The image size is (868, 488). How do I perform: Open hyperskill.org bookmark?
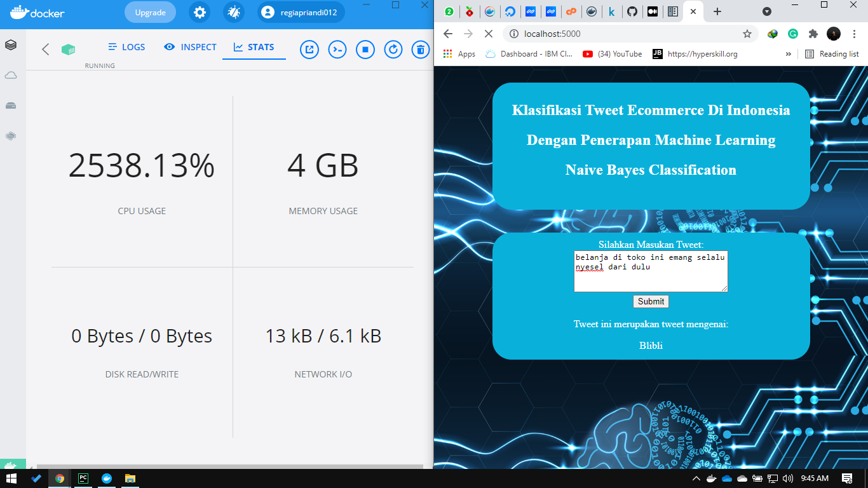point(695,54)
